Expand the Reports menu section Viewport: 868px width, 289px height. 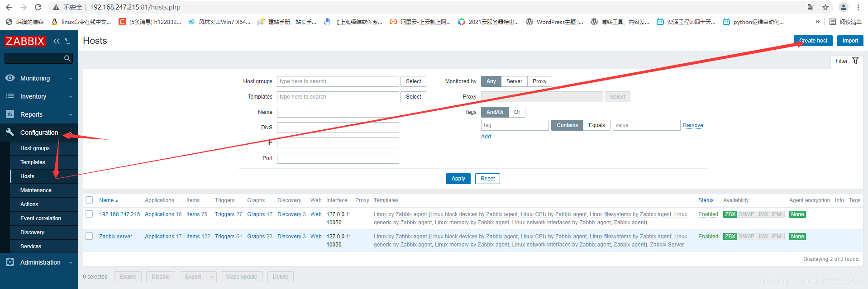71,115
